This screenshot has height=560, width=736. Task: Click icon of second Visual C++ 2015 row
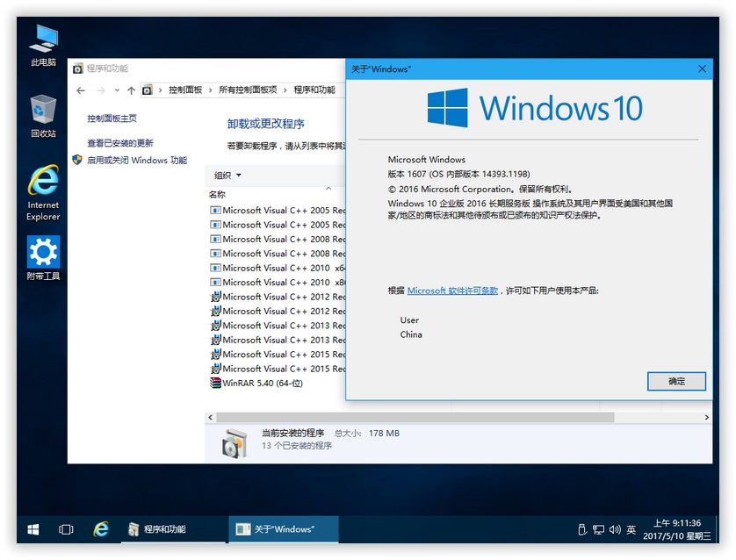pyautogui.click(x=215, y=368)
